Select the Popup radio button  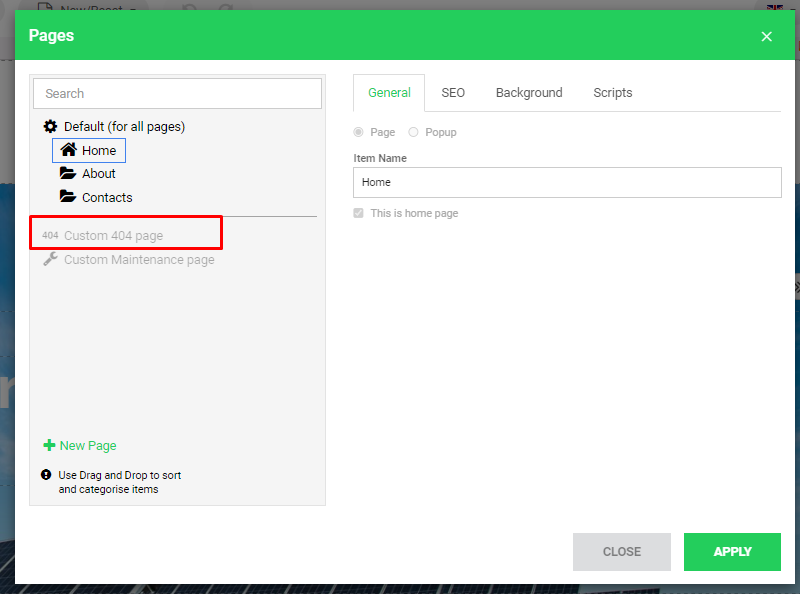point(414,132)
